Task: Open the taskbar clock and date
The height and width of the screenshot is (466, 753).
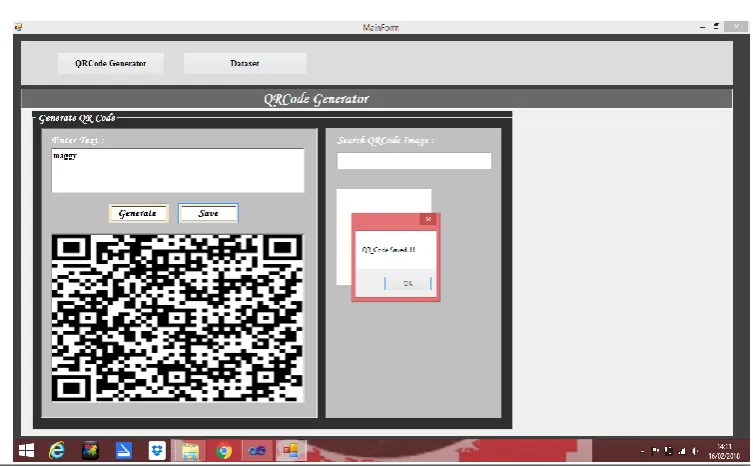Action: tap(724, 452)
